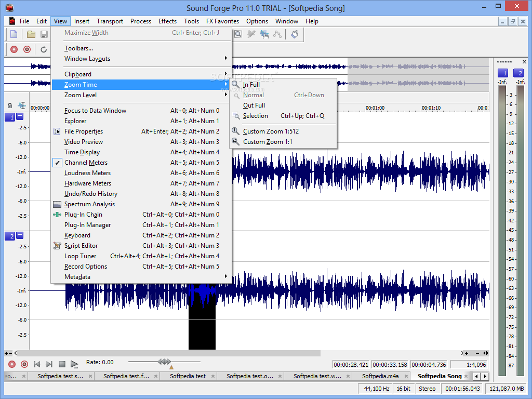Click the Script Editor menu icon
The width and height of the screenshot is (532, 399).
(57, 246)
